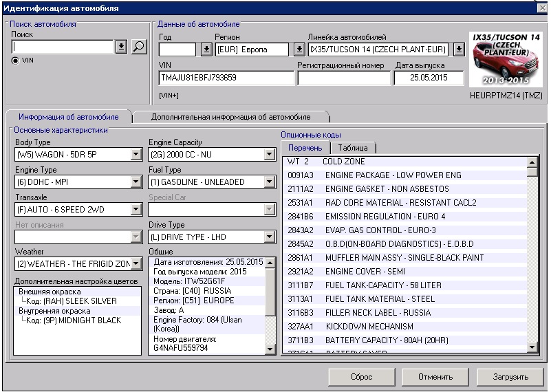Click the [VIN+] label
The height and width of the screenshot is (392, 551).
tap(169, 96)
